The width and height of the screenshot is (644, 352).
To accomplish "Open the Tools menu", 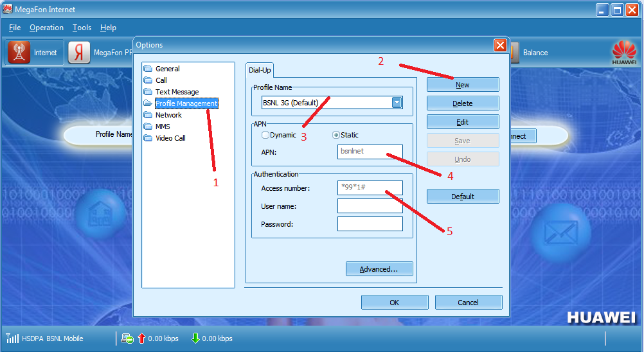I will [x=82, y=28].
